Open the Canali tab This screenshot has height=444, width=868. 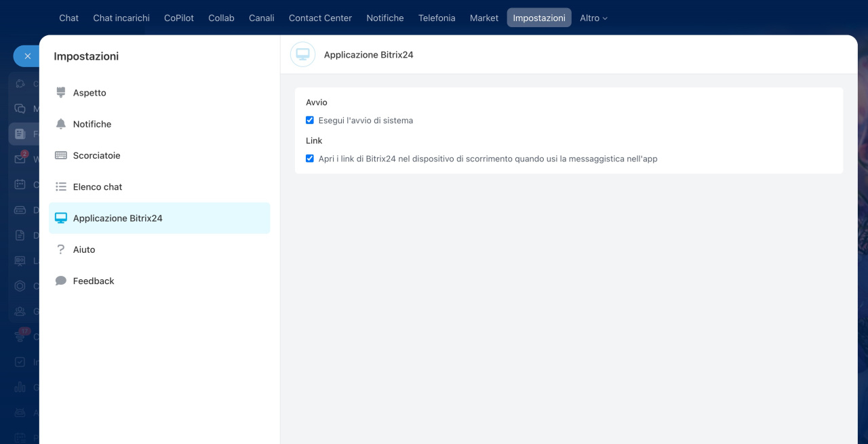point(262,18)
